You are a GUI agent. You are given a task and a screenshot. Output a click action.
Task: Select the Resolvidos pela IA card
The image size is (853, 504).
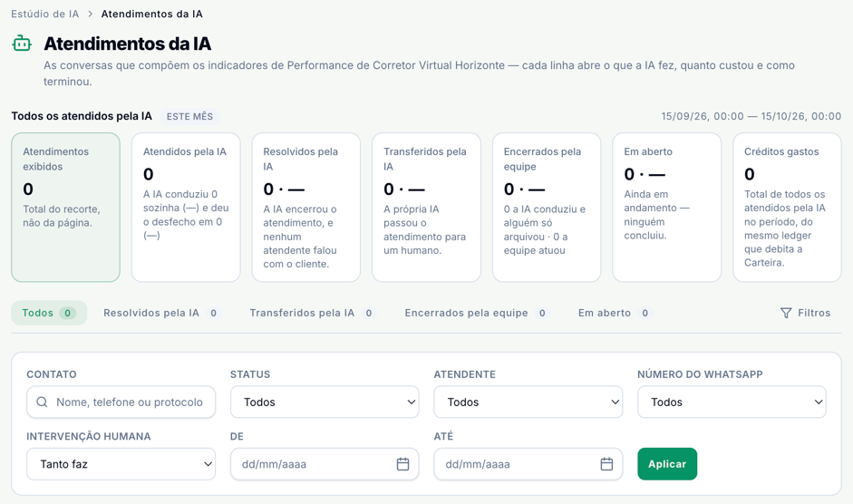(x=306, y=208)
